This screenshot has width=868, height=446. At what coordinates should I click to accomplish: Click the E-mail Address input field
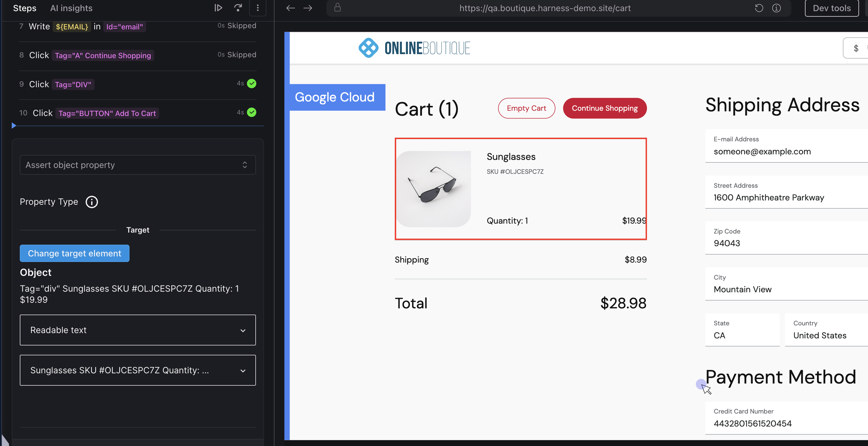tap(785, 151)
